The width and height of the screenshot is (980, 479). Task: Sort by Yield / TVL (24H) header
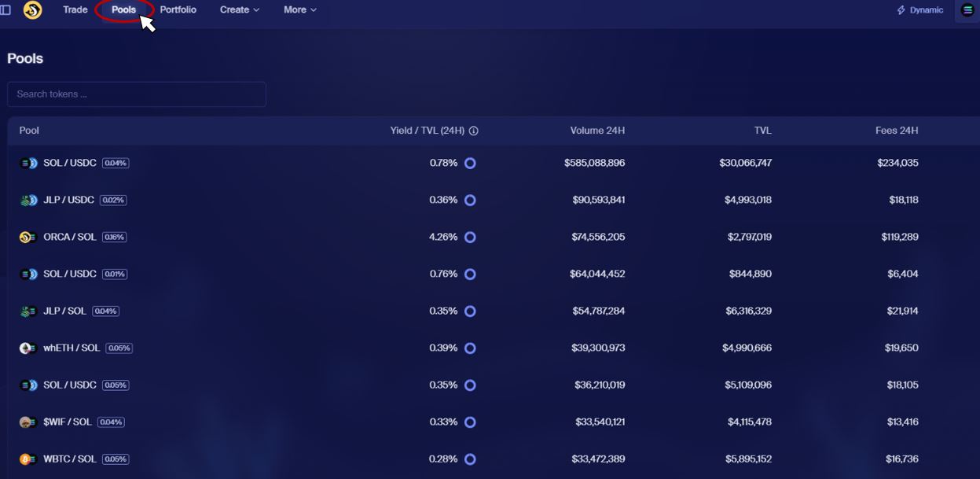pos(428,131)
